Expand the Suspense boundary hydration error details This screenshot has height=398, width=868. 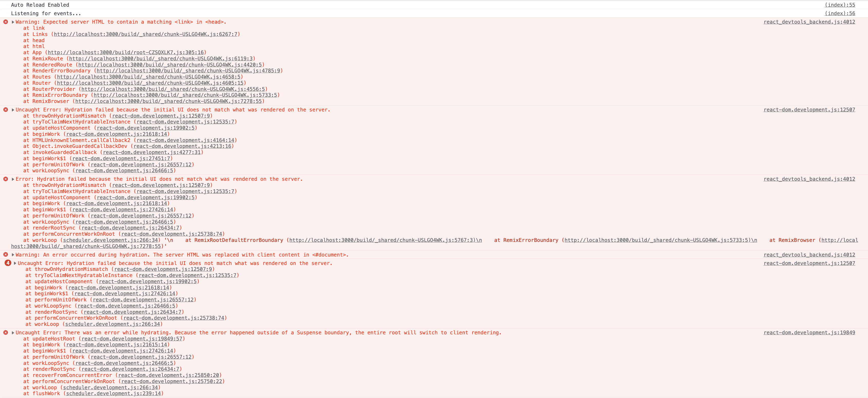point(13,333)
